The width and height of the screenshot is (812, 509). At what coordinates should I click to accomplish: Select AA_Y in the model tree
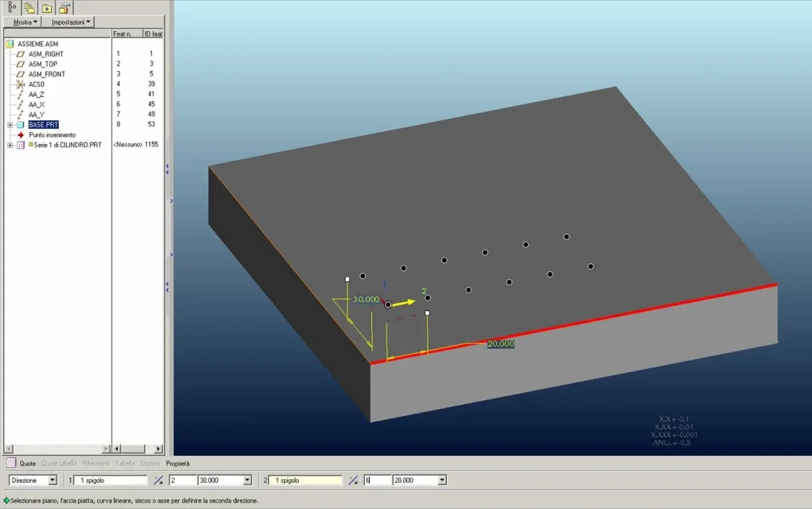coord(37,115)
